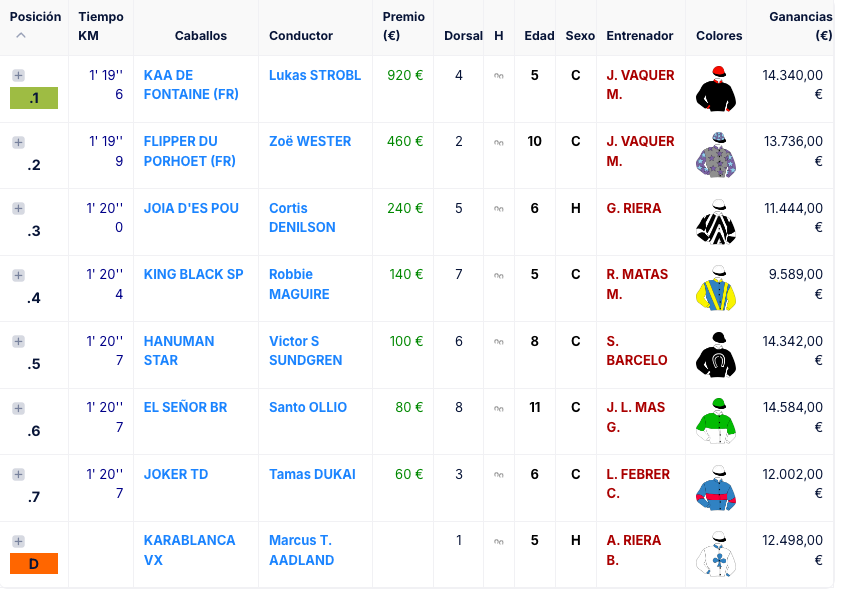Screen dimensions: 859x599
Task: Click the sort arrow under Posición
Action: [21, 36]
